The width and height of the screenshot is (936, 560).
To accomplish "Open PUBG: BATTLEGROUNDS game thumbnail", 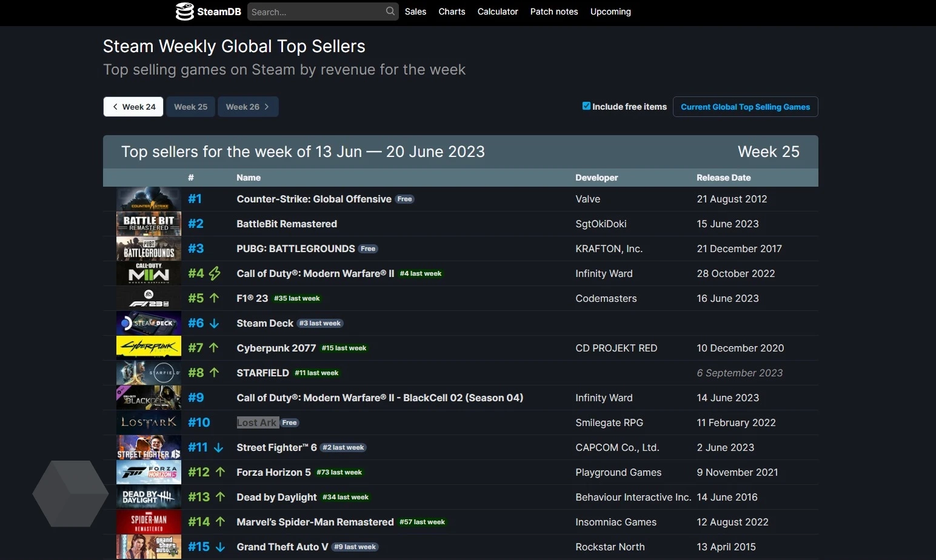I will (149, 248).
